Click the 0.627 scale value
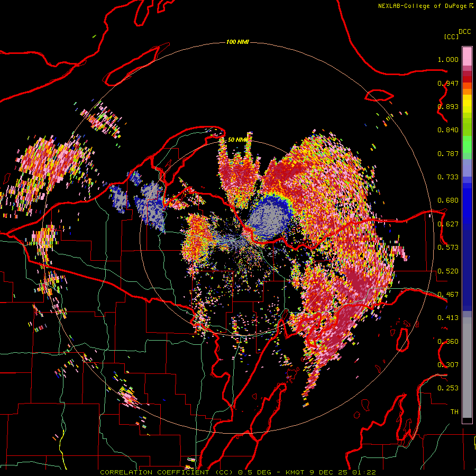Viewport: 476px width, 476px height. pyautogui.click(x=448, y=224)
